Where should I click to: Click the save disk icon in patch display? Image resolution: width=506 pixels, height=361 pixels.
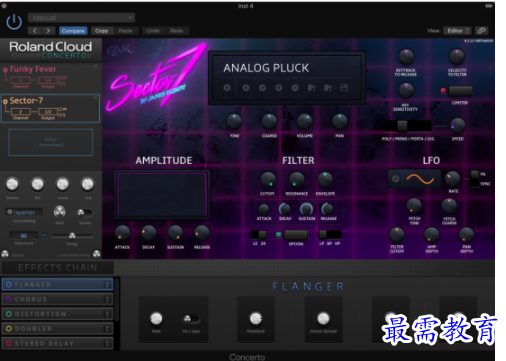(x=344, y=88)
